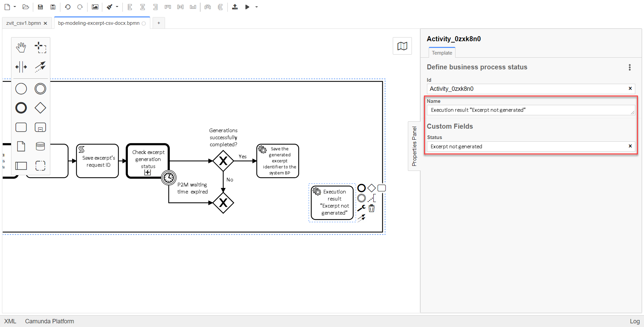The image size is (644, 327).
Task: Activate the create/remove space tool
Action: point(21,67)
